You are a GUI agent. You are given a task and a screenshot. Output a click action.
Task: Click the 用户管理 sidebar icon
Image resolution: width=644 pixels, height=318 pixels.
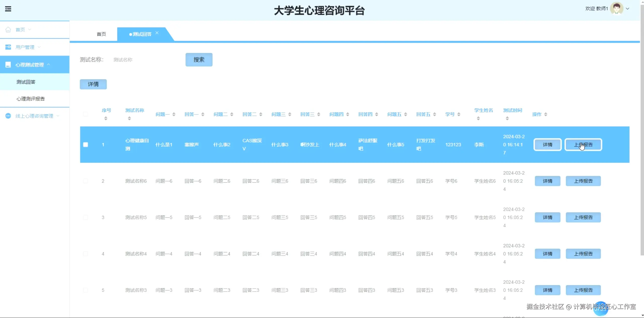pos(8,47)
